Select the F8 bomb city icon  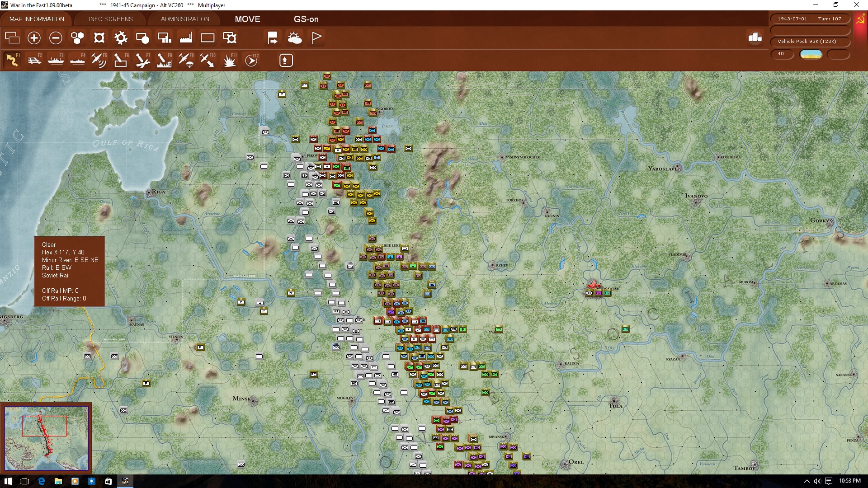pyautogui.click(x=164, y=60)
